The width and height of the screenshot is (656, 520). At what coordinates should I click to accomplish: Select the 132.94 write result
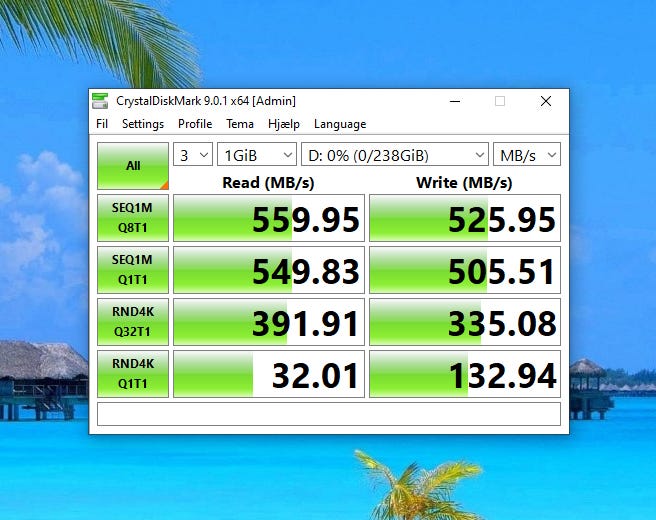tap(465, 374)
